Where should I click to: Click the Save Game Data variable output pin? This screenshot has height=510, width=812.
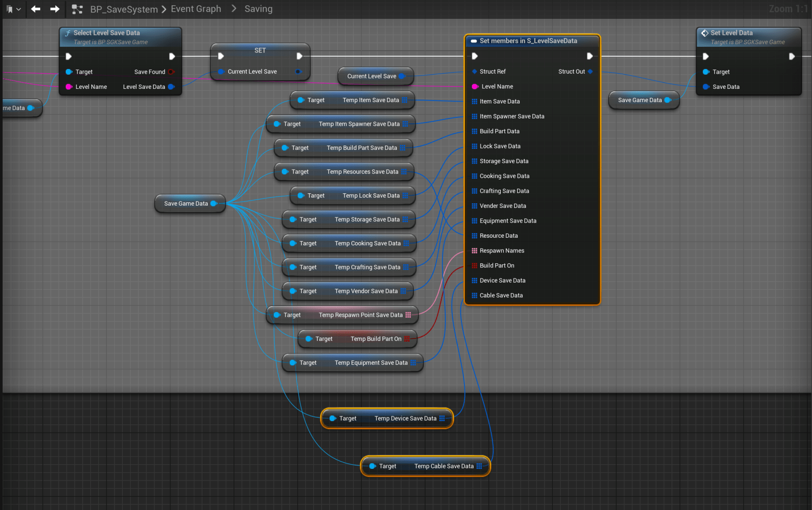tap(214, 204)
